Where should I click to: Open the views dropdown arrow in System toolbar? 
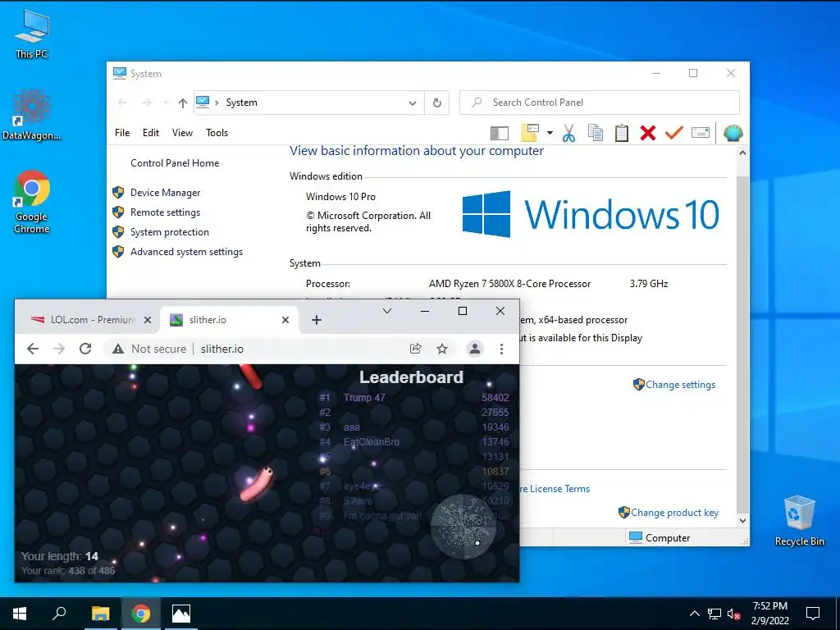coord(550,133)
